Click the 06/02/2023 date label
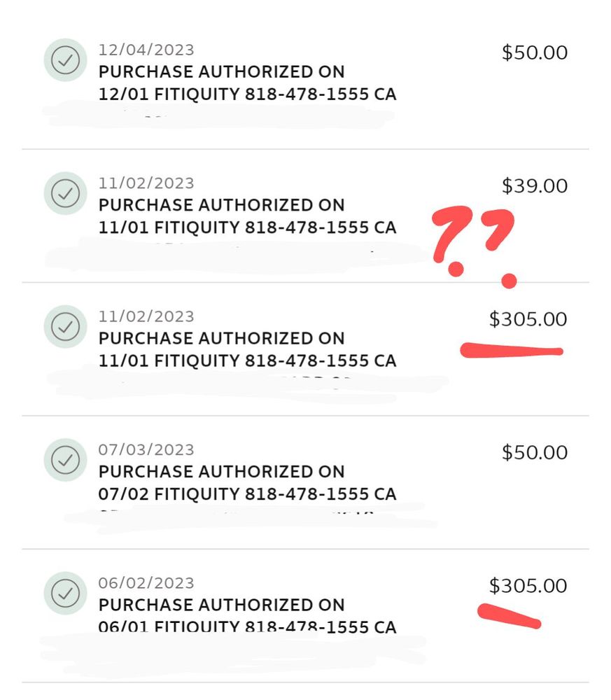The width and height of the screenshot is (611, 700). (146, 583)
